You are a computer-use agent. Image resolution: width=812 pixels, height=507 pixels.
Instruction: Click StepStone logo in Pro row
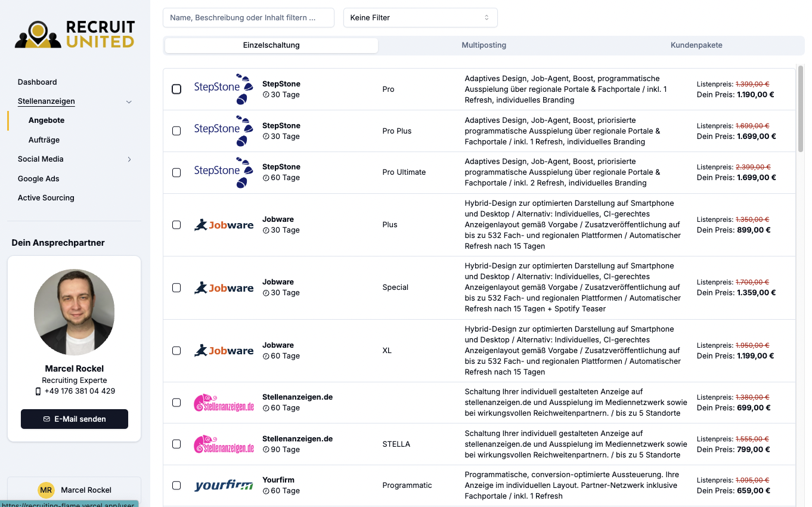(x=224, y=89)
